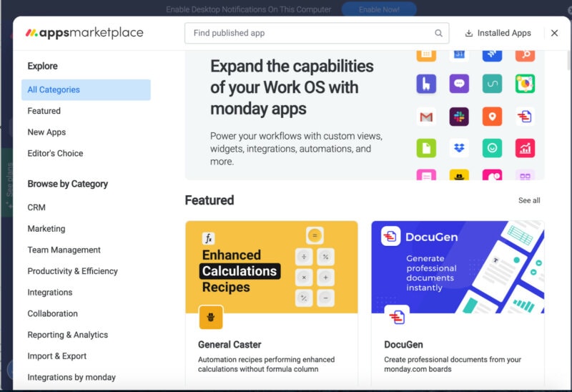This screenshot has width=572, height=392.
Task: Click the teal smiley face app icon
Action: 492,148
